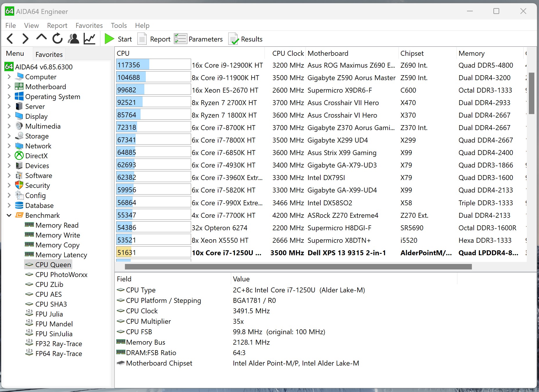Click the Up level arrow icon

(x=41, y=38)
